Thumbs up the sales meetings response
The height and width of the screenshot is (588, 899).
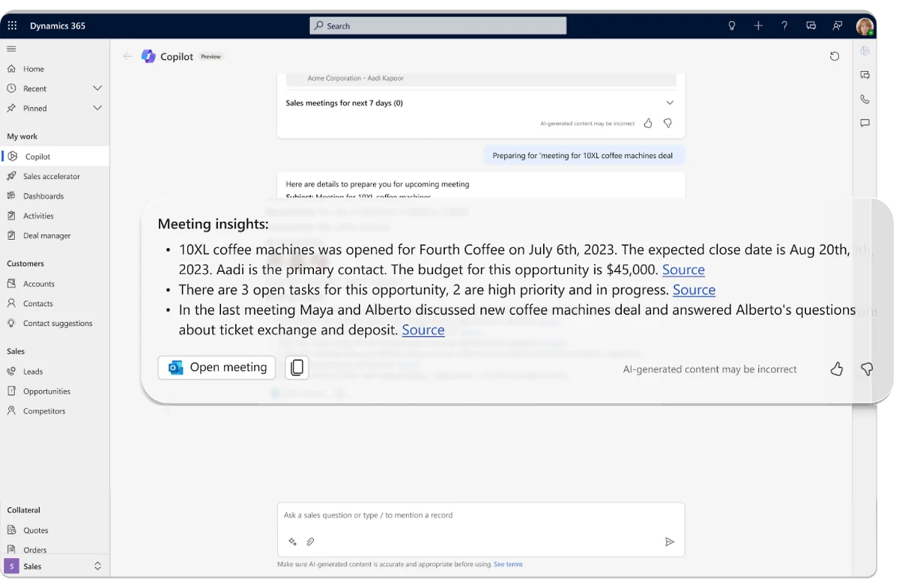coord(648,123)
